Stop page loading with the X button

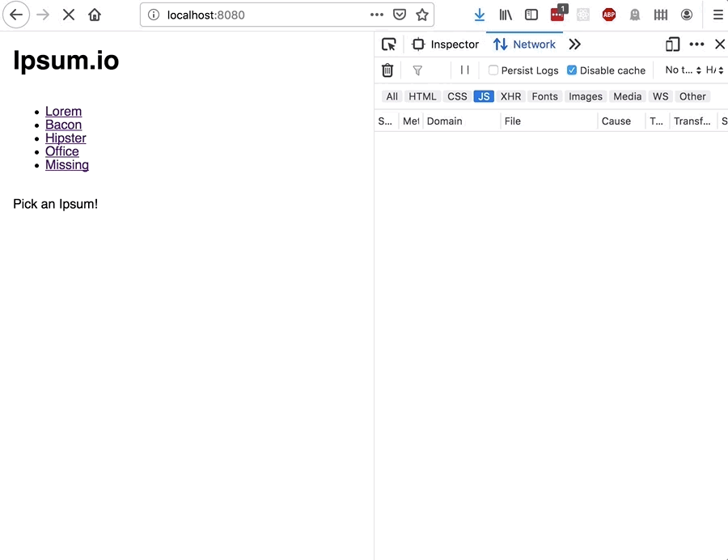pyautogui.click(x=69, y=15)
